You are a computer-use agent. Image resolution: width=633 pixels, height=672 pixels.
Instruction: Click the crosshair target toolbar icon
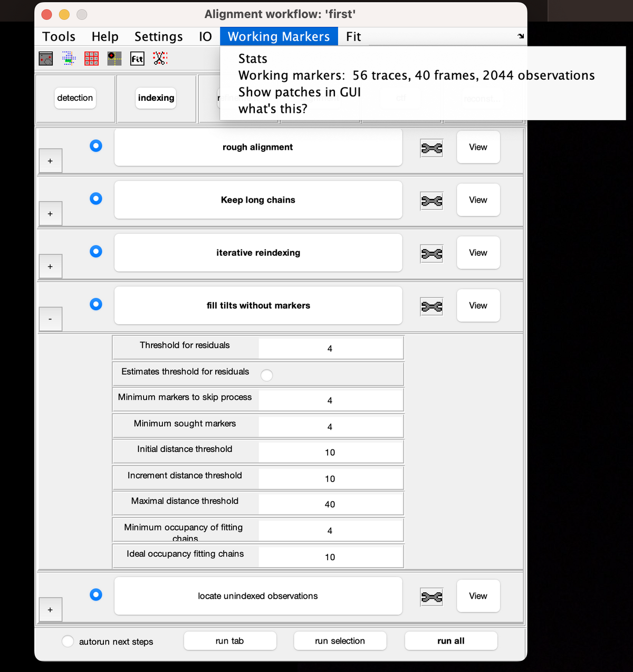(x=114, y=59)
